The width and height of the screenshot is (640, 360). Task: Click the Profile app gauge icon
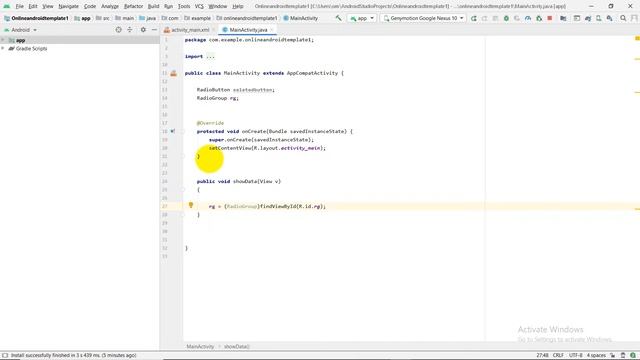[528, 18]
